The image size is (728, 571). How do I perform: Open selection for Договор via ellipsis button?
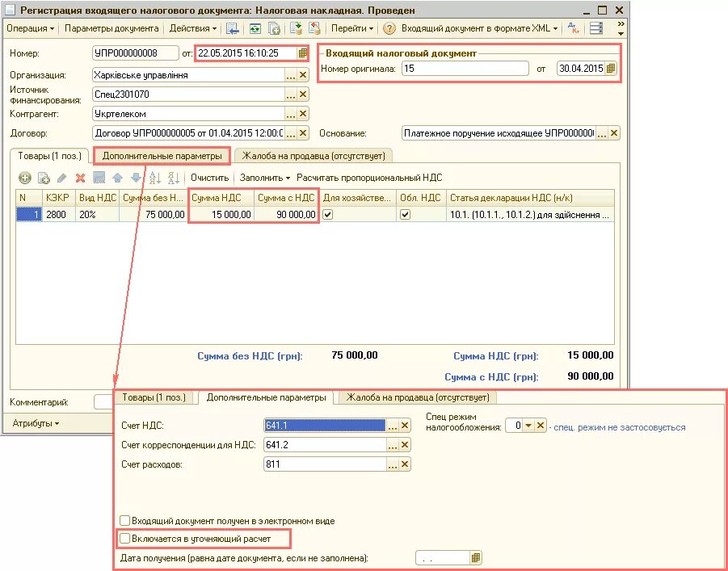pos(291,133)
